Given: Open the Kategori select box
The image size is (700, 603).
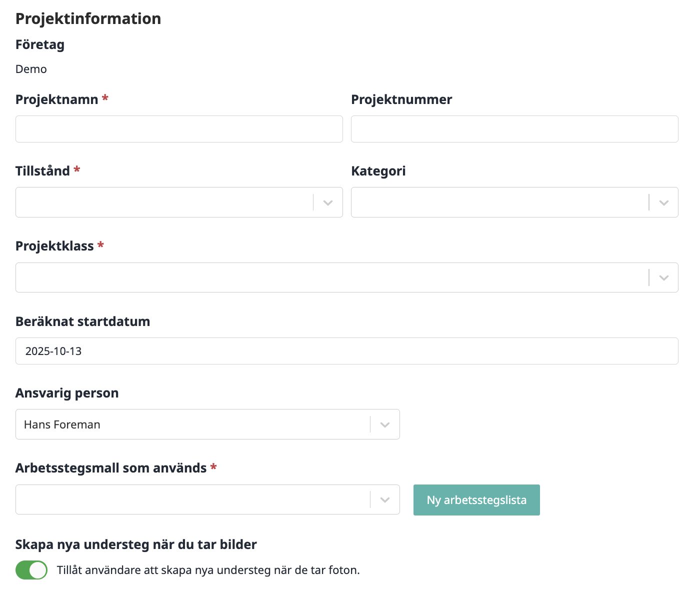Looking at the screenshot, I should (514, 202).
